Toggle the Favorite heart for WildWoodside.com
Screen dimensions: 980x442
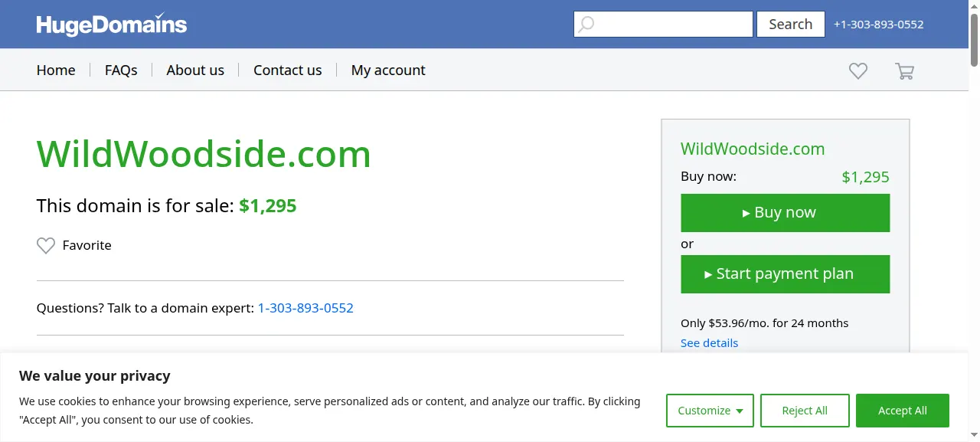point(46,245)
